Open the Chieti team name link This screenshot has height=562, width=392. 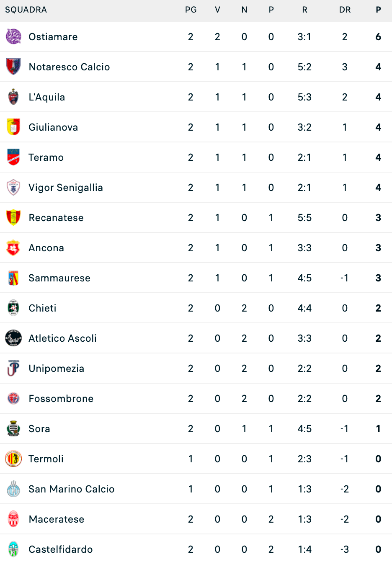coord(42,308)
